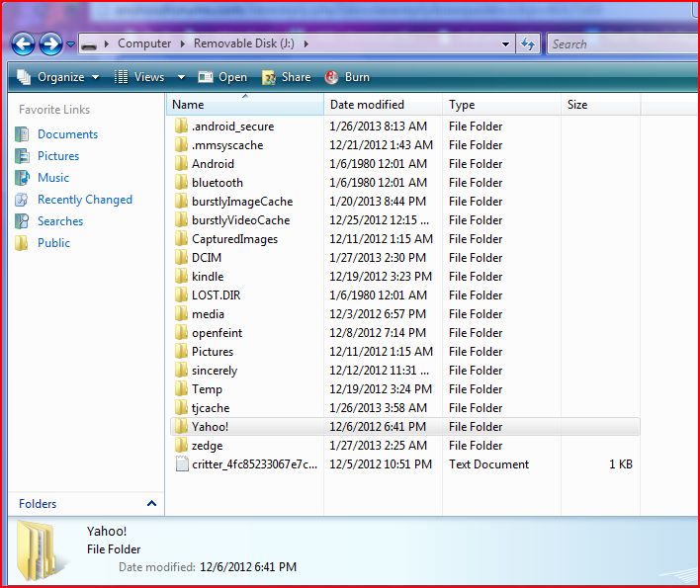Select the bluetooth folder icon
This screenshot has height=588, width=700.
pyautogui.click(x=181, y=183)
